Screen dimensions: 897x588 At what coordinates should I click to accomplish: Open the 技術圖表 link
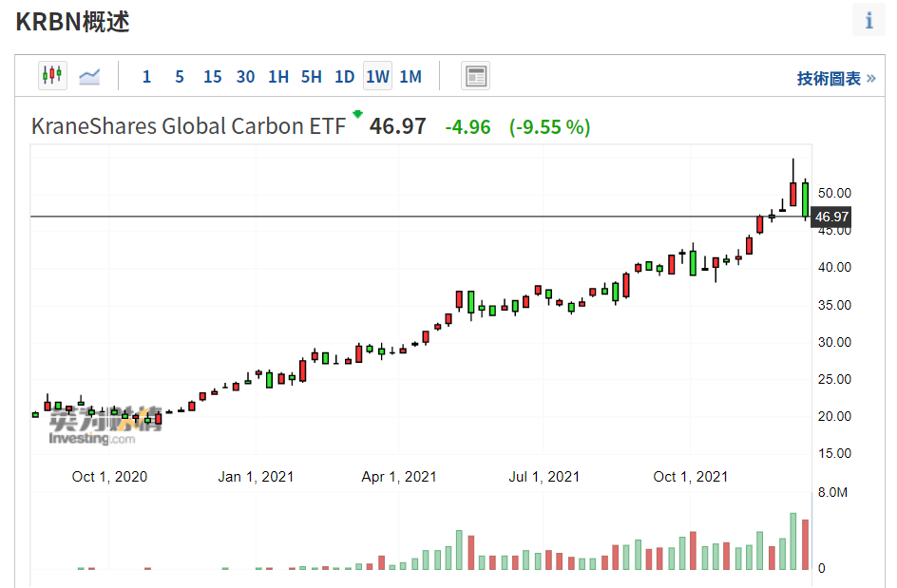pos(836,78)
